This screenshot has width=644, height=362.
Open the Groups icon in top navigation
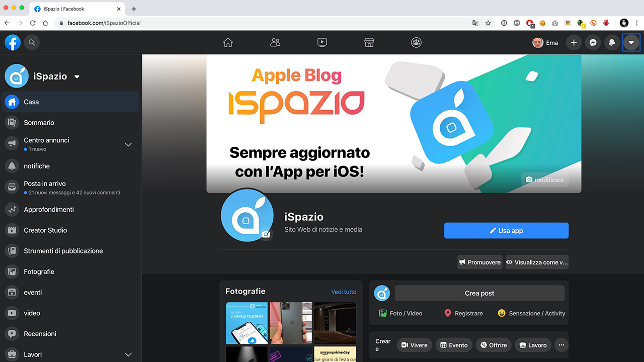416,43
